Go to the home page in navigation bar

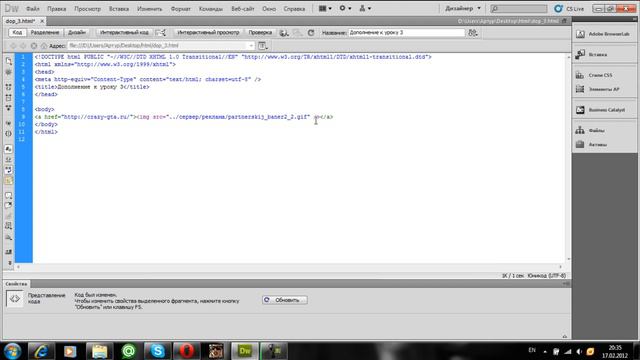(x=44, y=46)
